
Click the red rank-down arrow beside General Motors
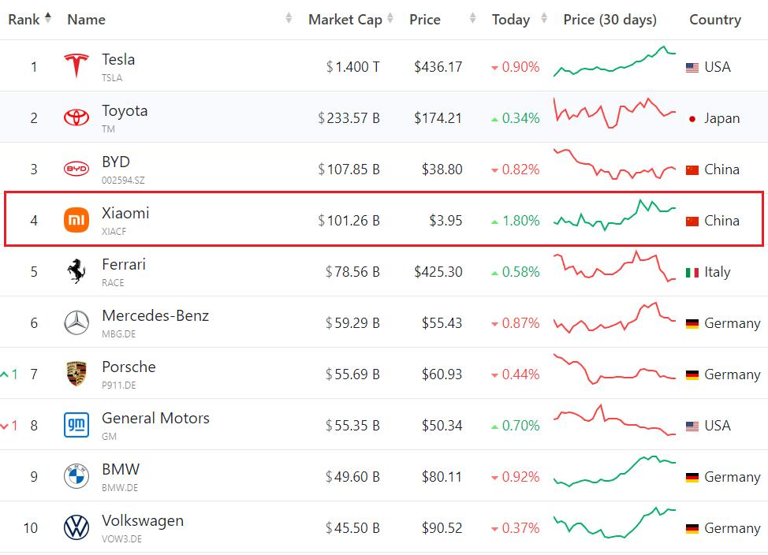(x=5, y=426)
